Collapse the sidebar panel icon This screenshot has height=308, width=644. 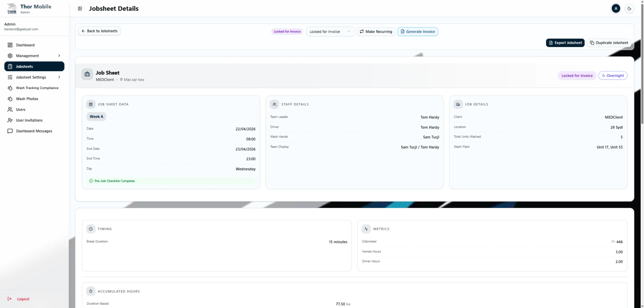[x=80, y=9]
